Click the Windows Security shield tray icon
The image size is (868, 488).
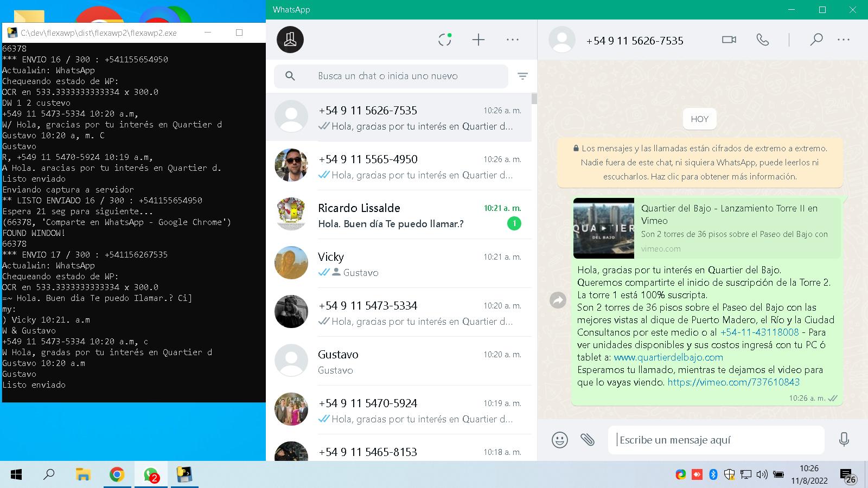[730, 474]
